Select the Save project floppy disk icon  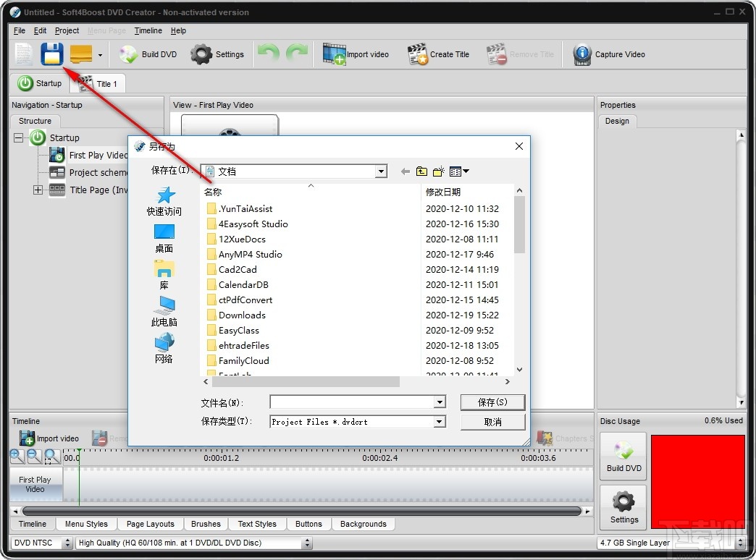point(52,54)
